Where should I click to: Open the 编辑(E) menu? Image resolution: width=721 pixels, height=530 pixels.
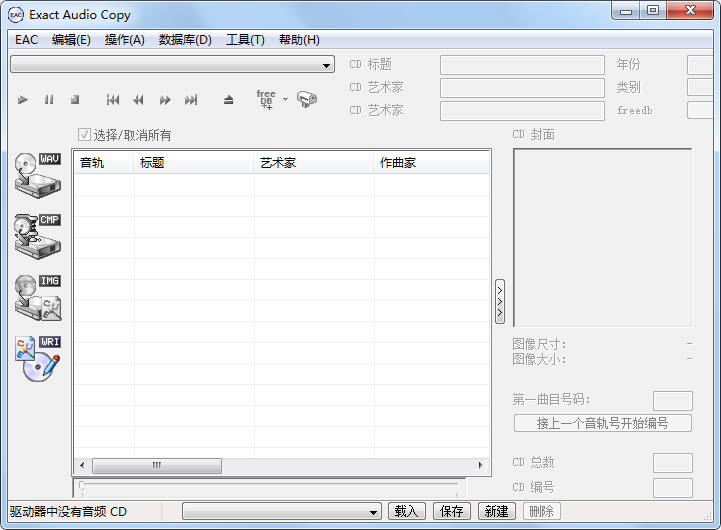tap(71, 40)
